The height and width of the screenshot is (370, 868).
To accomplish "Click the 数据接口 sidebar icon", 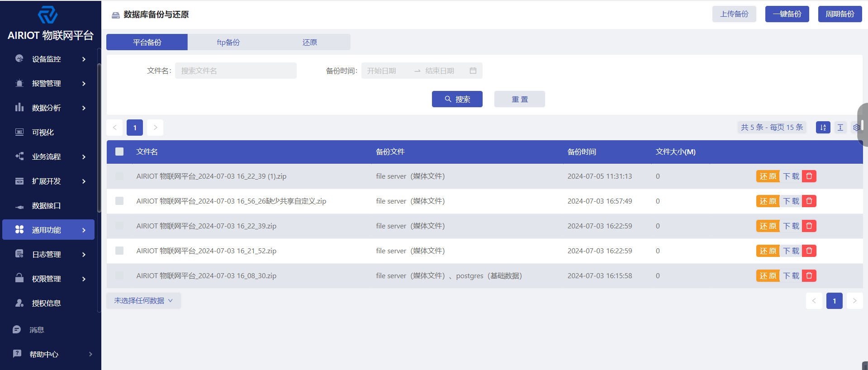I will point(19,206).
